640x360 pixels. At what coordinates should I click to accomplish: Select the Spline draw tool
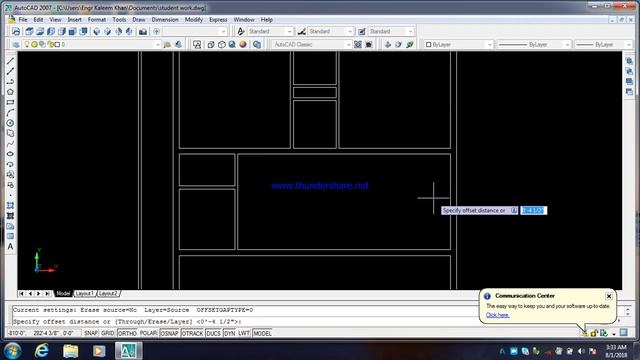10,144
